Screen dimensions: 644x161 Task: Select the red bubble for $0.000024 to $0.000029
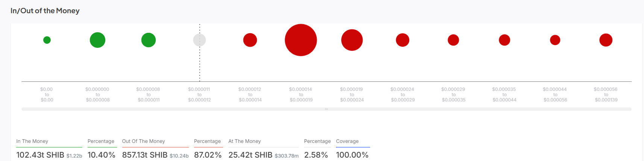(402, 40)
